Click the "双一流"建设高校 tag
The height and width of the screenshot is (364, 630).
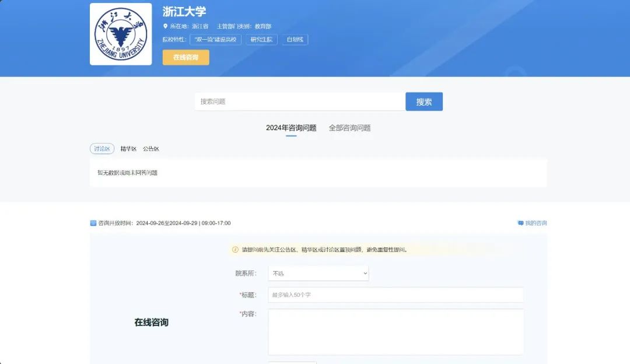pos(215,39)
